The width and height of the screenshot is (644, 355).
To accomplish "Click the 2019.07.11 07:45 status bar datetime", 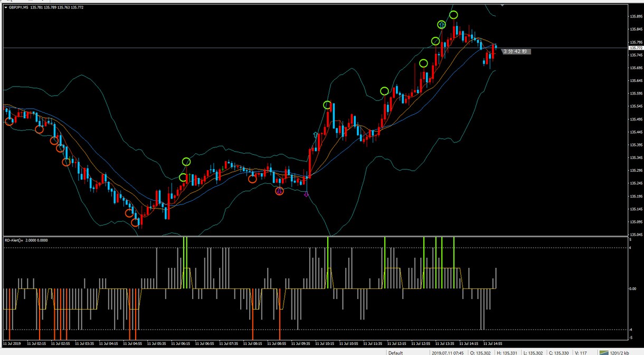I will pyautogui.click(x=449, y=352).
